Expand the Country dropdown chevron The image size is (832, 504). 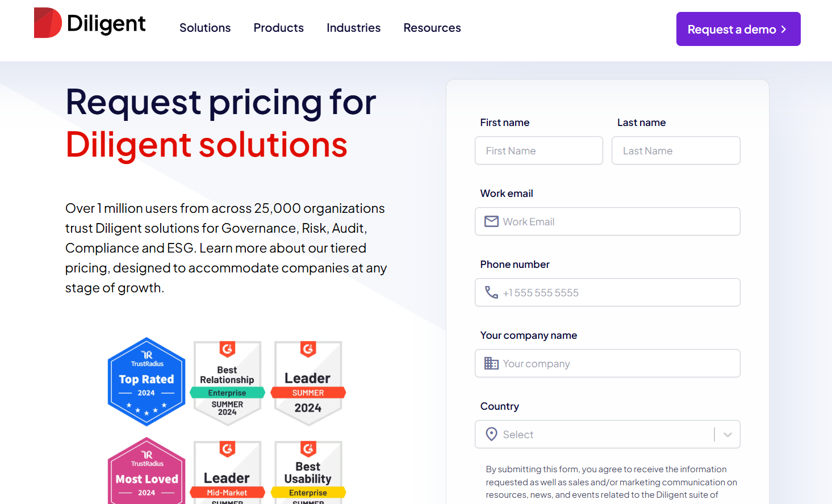728,435
